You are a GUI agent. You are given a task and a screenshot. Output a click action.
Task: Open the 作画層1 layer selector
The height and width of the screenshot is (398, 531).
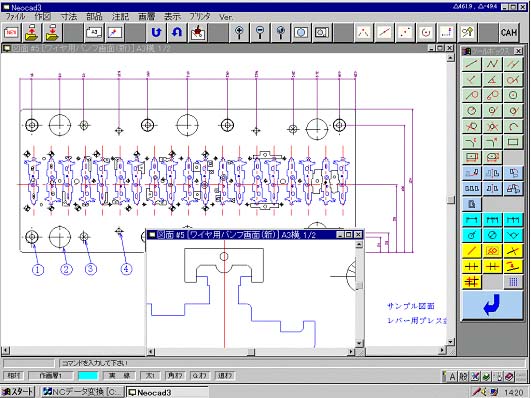tap(50, 376)
